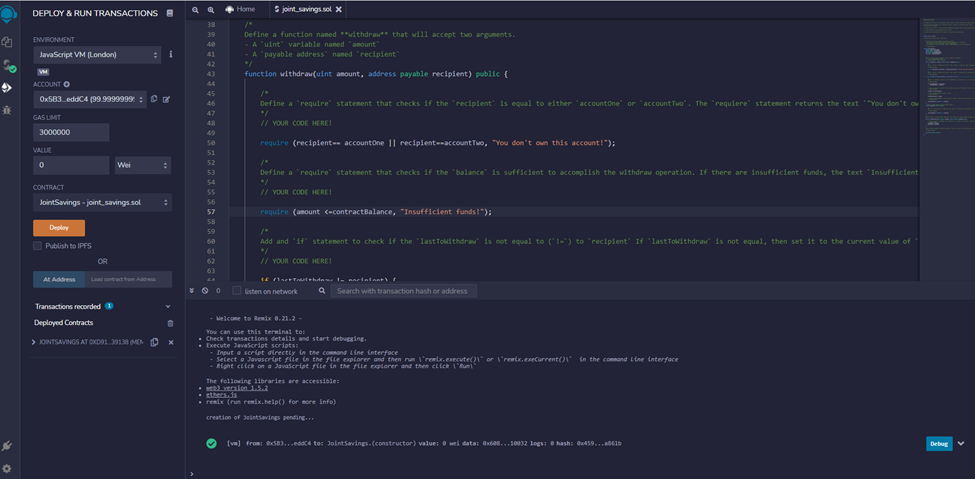Select the joint_savings.sol tab

[x=307, y=9]
